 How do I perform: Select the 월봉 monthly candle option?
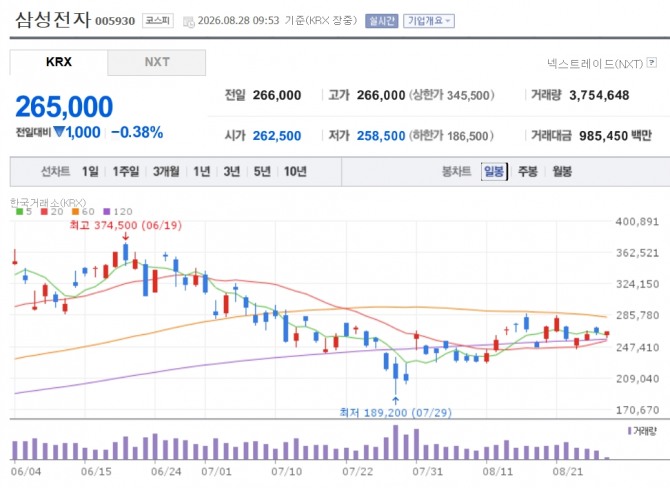tap(562, 172)
